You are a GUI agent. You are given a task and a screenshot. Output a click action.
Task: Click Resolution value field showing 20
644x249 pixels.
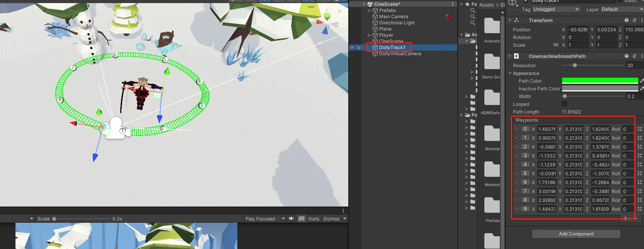click(635, 65)
